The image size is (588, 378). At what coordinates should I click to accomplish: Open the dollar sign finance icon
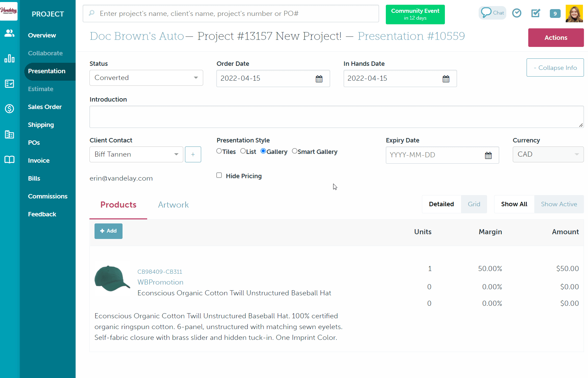(9, 109)
